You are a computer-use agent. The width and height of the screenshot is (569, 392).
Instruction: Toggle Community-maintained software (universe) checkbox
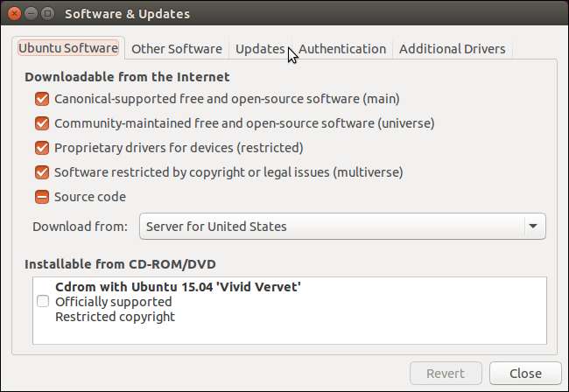(x=42, y=123)
